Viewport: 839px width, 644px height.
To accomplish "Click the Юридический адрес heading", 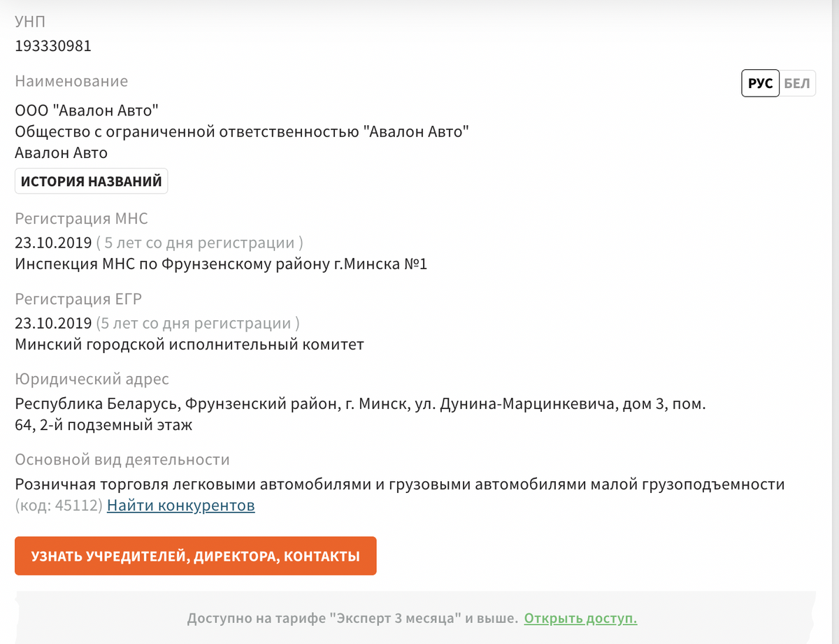I will pyautogui.click(x=92, y=380).
